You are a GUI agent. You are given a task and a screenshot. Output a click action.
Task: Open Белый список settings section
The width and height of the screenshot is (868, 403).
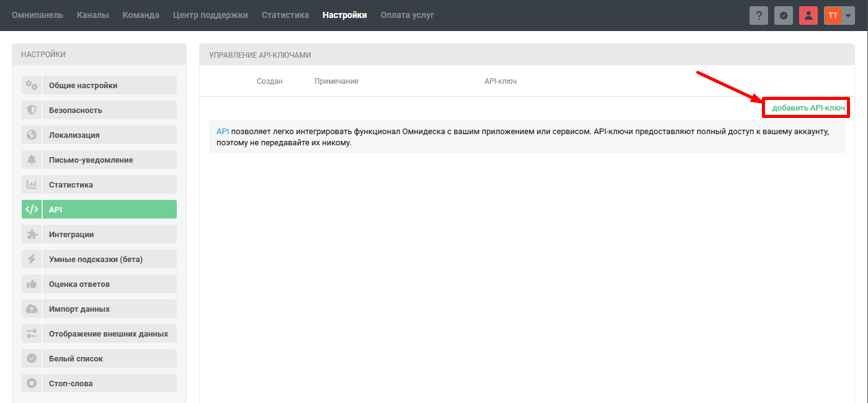point(76,358)
